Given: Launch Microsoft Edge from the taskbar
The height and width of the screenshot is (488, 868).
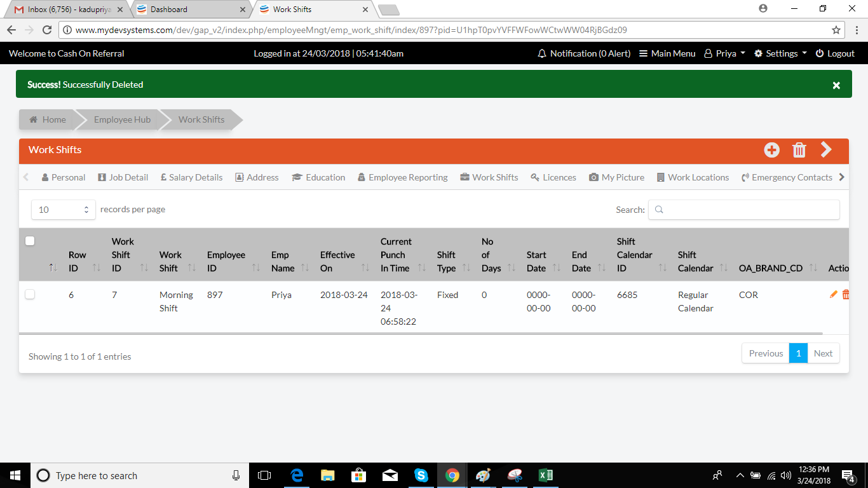Looking at the screenshot, I should (297, 475).
